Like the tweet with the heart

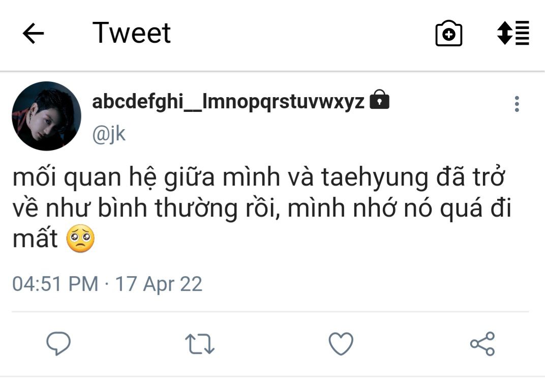[x=341, y=344]
